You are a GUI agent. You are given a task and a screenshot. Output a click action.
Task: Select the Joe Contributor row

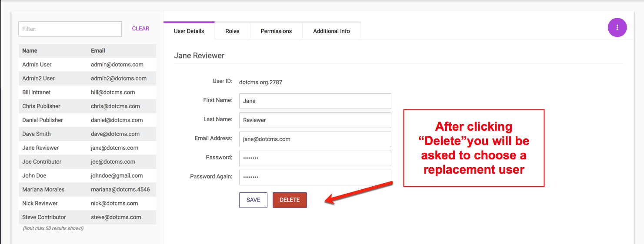pos(87,162)
